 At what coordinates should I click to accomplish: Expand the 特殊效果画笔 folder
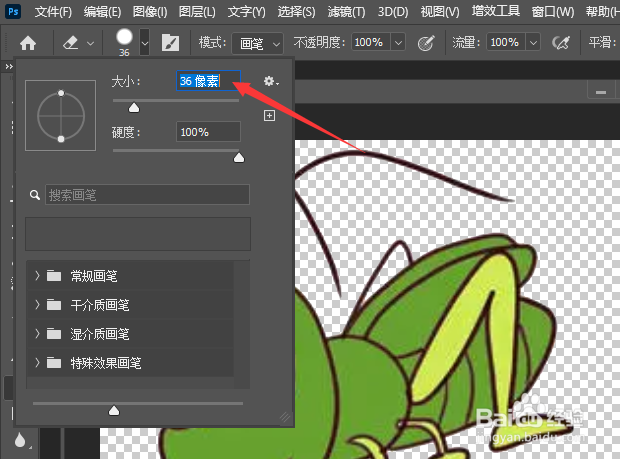[x=37, y=363]
